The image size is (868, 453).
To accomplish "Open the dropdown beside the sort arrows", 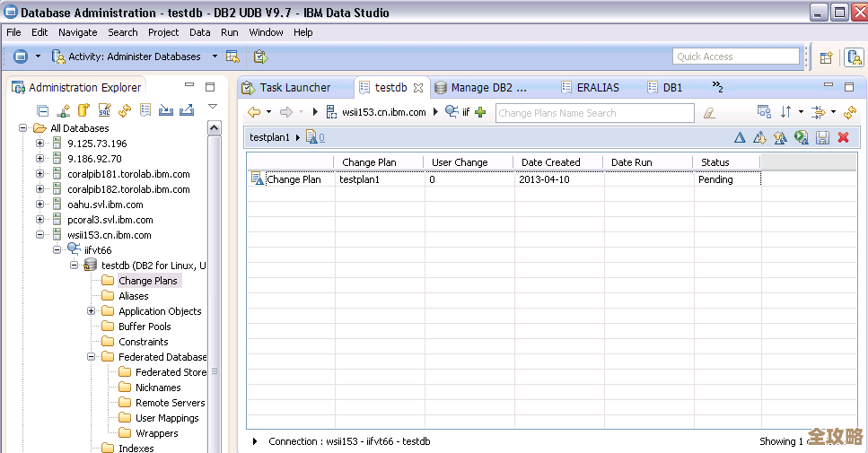I will tap(801, 112).
